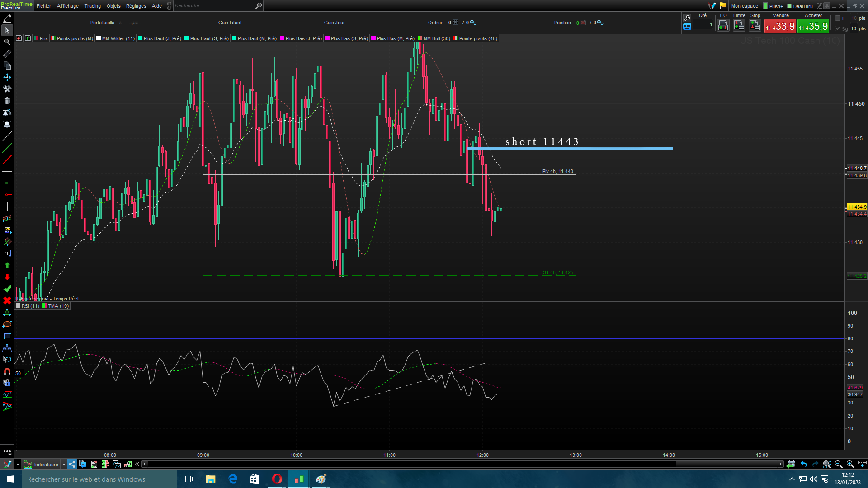Click the MM Wilder (11) color swatch
Viewport: 868px width, 488px height.
[x=99, y=38]
